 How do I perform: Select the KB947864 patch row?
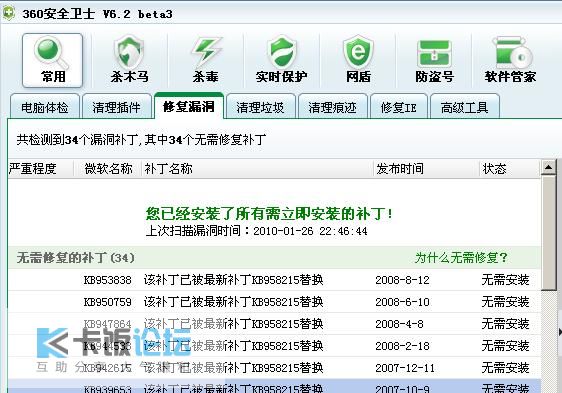(x=274, y=324)
